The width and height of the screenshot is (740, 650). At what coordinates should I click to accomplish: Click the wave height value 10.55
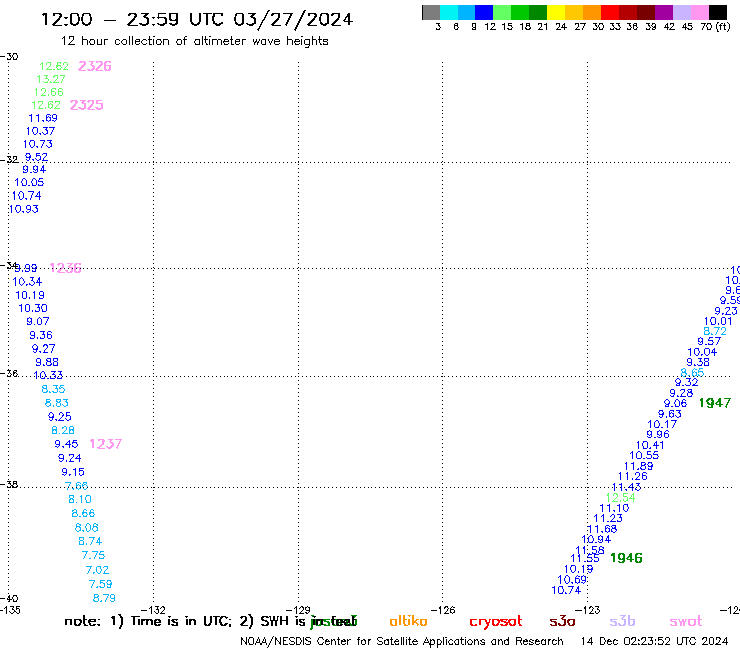click(x=644, y=455)
